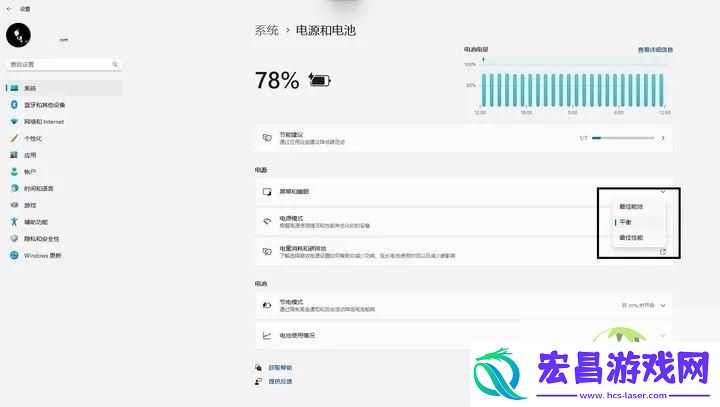This screenshot has height=407, width=720.
Task: Click the 应用 apps icon
Action: [14, 155]
